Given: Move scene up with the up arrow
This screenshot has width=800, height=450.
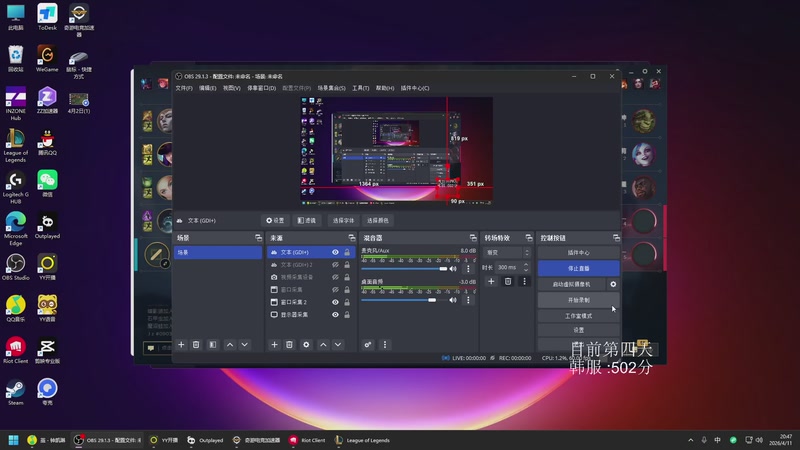Looking at the screenshot, I should point(230,345).
